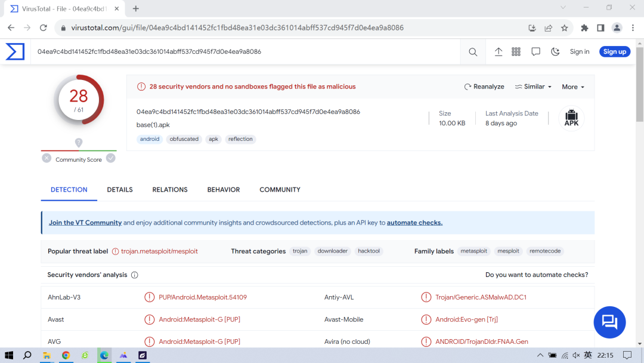Open the Windows Start menu

coord(8,355)
